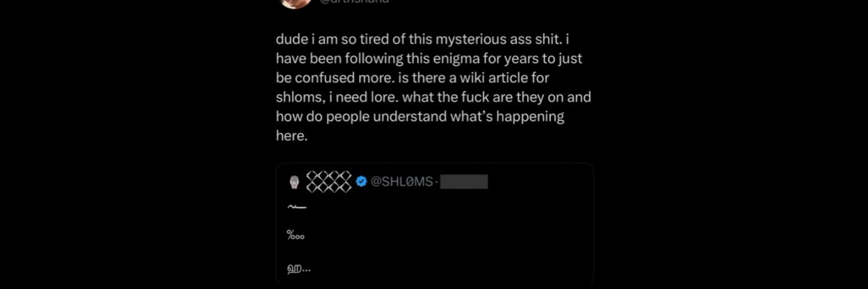Click the tilde-dash symbol line in quote
This screenshot has height=289, width=868.
pyautogui.click(x=296, y=208)
